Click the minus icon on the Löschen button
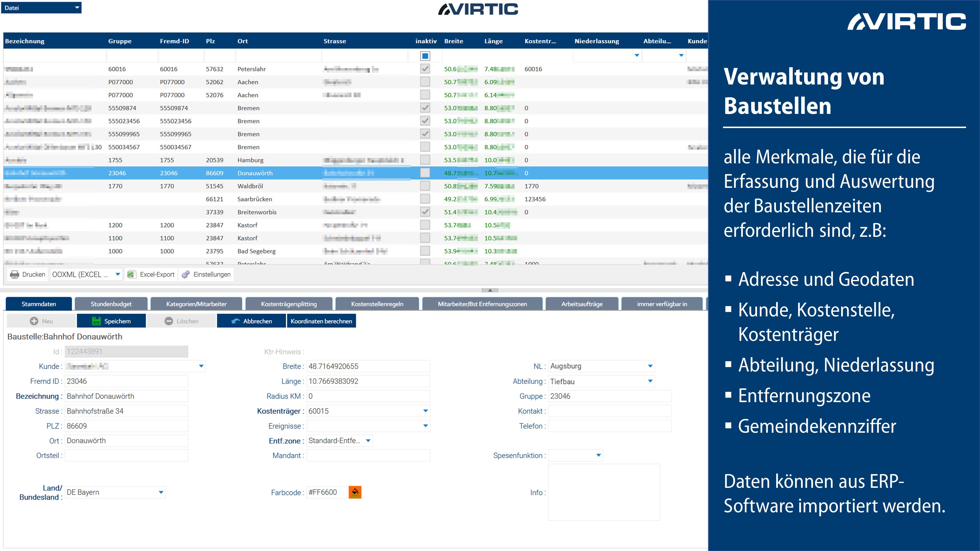Image resolution: width=980 pixels, height=551 pixels. point(169,321)
